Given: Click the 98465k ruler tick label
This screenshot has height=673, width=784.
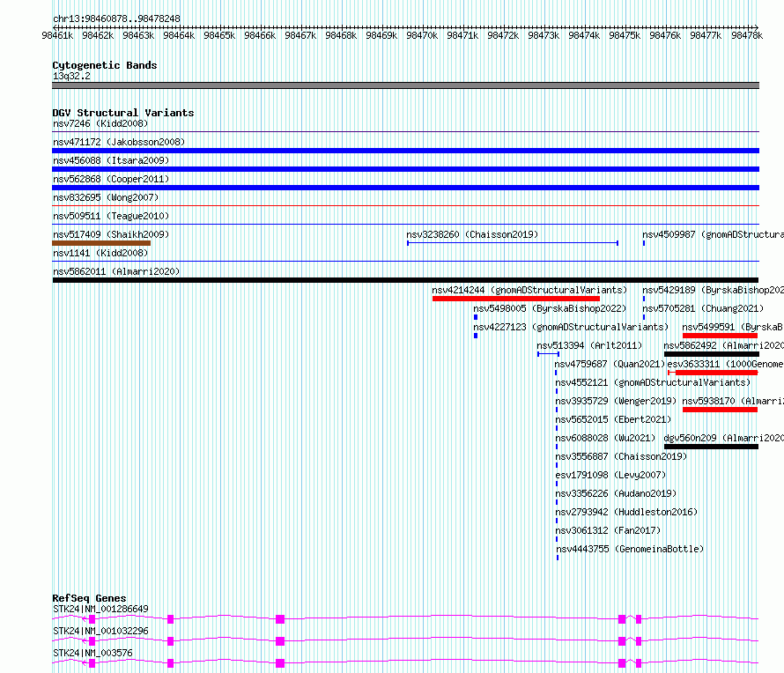Looking at the screenshot, I should coord(219,35).
